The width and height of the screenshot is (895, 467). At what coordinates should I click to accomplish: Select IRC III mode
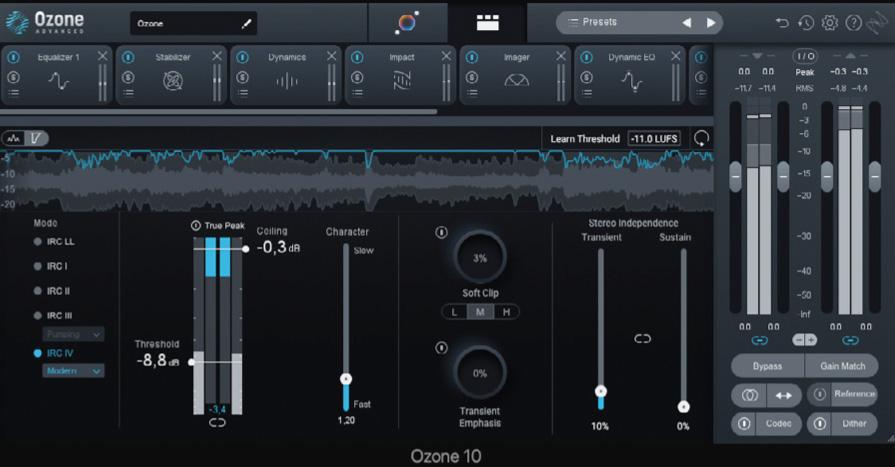tap(53, 316)
